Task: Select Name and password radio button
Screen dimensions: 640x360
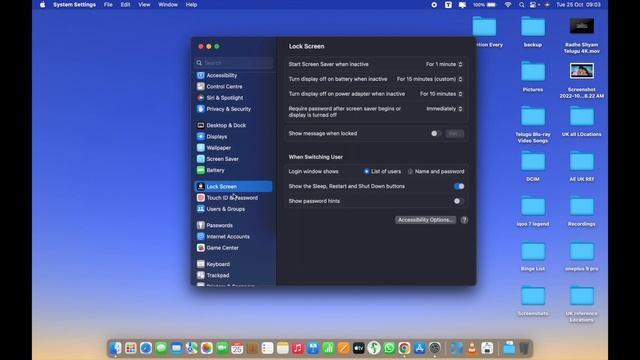Action: pyautogui.click(x=410, y=172)
